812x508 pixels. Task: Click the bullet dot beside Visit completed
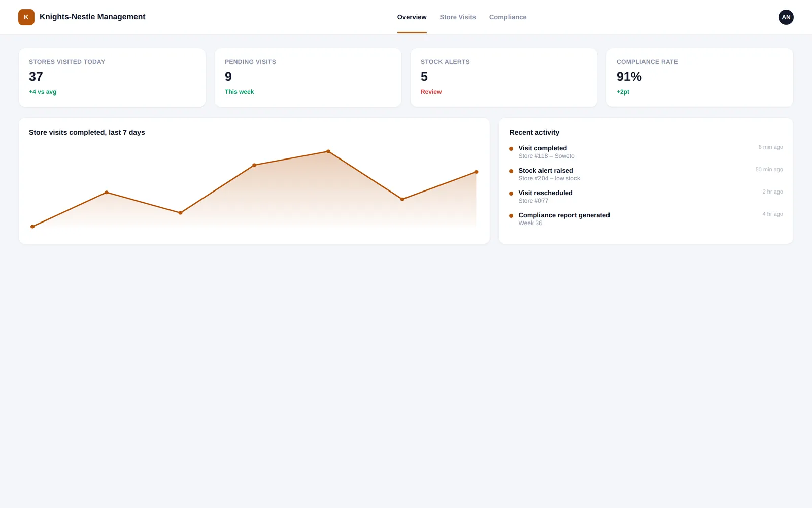click(511, 149)
